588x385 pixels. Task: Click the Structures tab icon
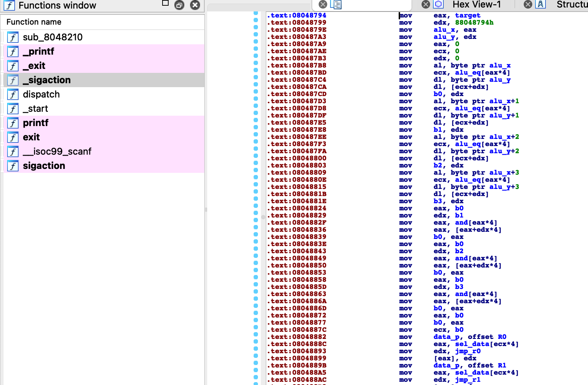pyautogui.click(x=540, y=4)
